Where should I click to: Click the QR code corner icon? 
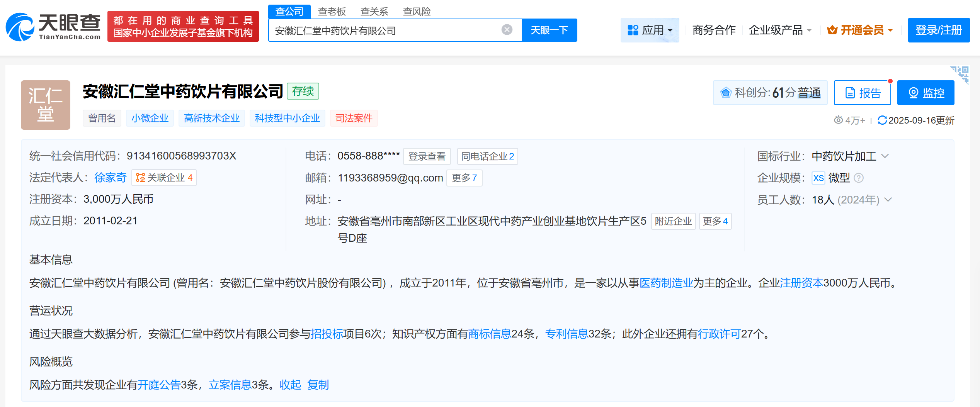click(961, 73)
